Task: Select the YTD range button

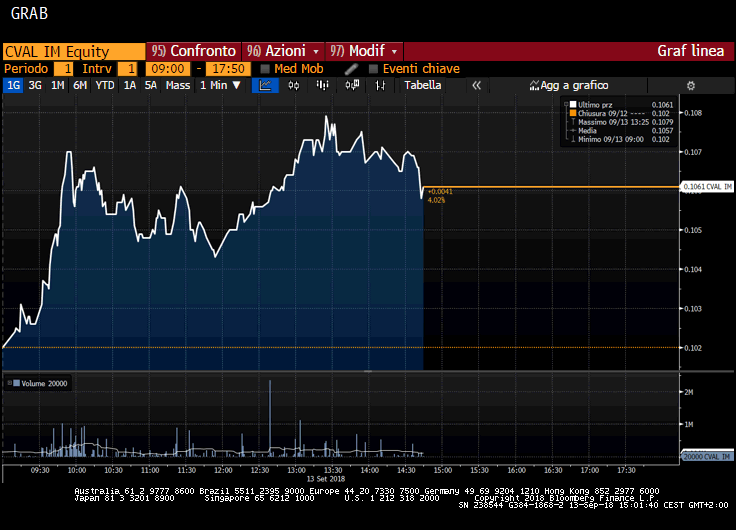Action: (x=104, y=86)
